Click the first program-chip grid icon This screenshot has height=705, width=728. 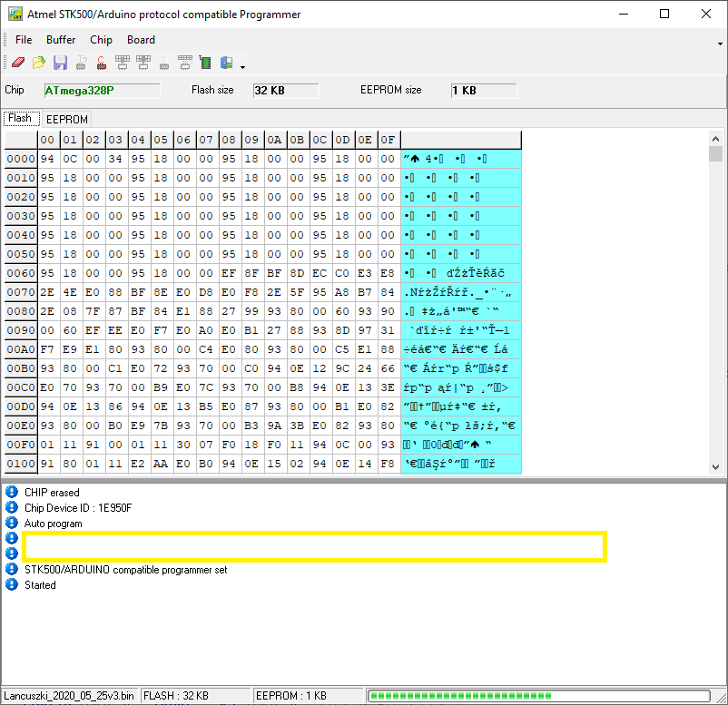pos(123,63)
